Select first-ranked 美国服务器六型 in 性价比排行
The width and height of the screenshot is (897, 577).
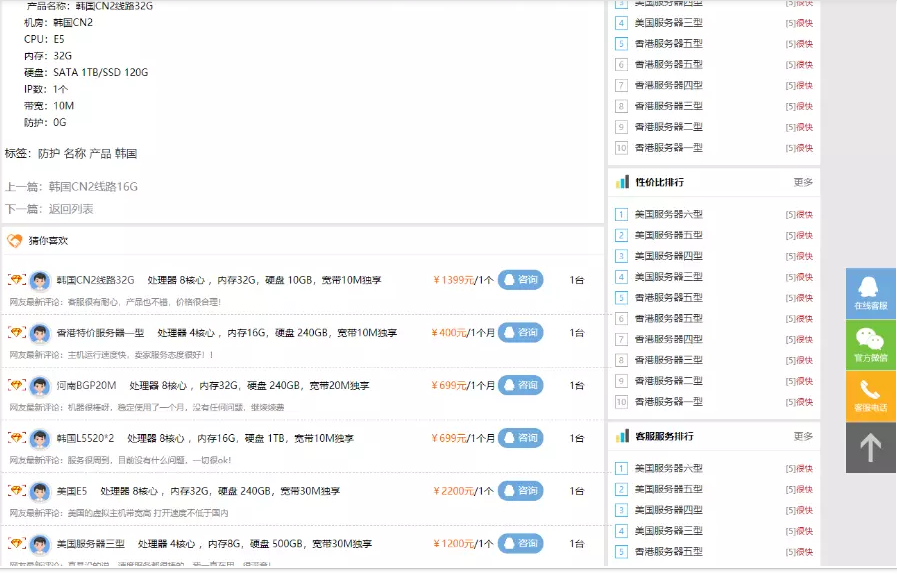tap(668, 215)
